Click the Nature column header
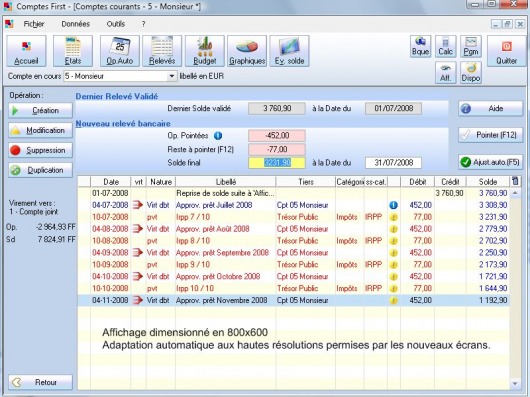 click(x=161, y=182)
